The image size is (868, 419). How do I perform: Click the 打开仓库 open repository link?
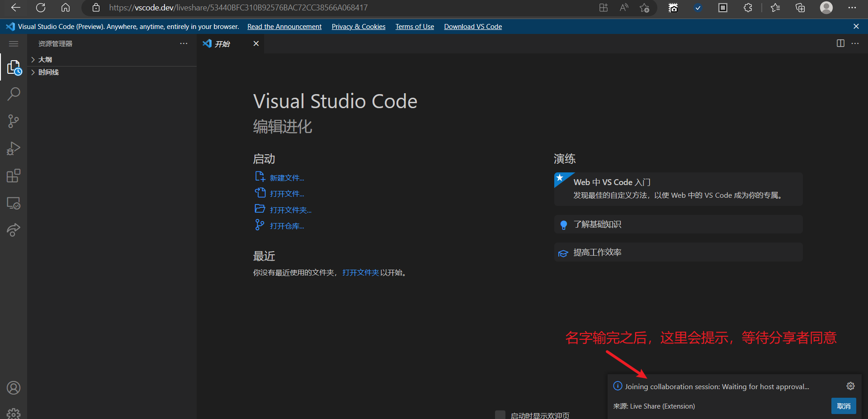pyautogui.click(x=287, y=226)
